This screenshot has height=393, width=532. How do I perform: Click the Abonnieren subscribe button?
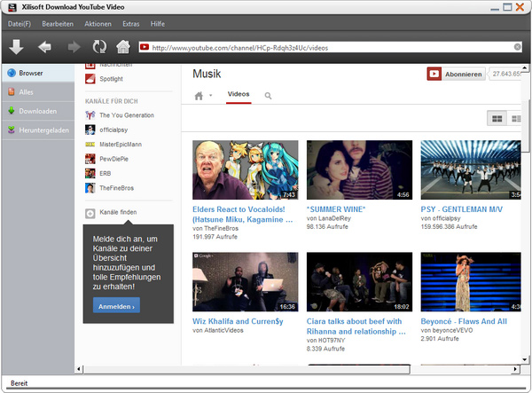[463, 75]
